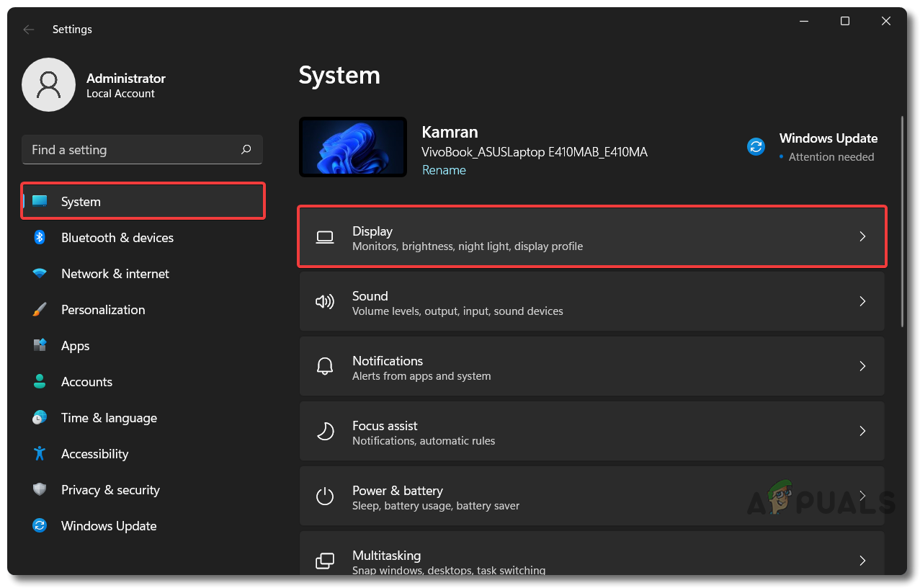The height and width of the screenshot is (588, 920).
Task: Click the Network & internet Wi-Fi icon
Action: pyautogui.click(x=40, y=274)
